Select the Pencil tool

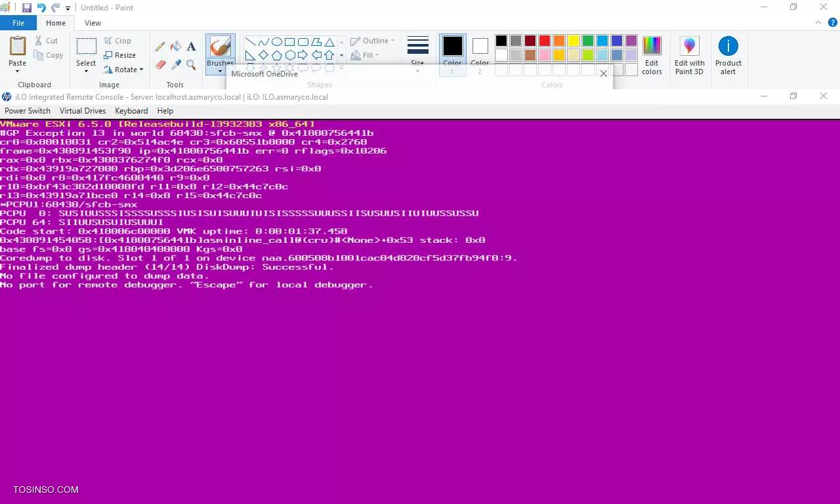[160, 47]
